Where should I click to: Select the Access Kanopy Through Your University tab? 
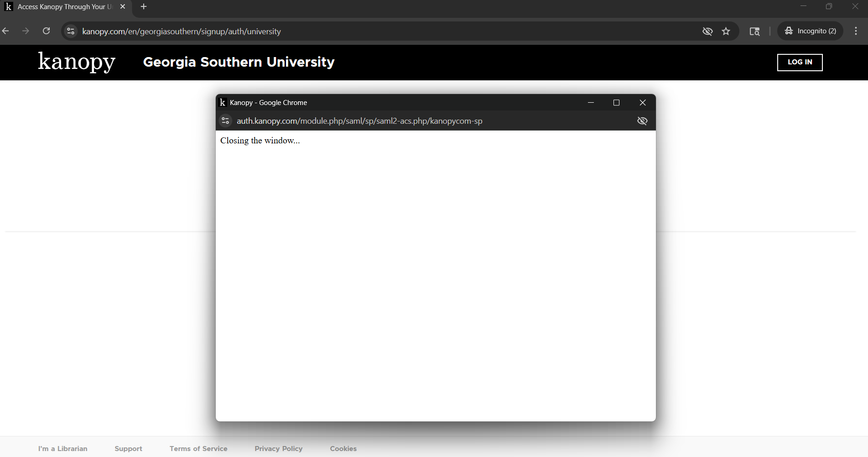click(64, 7)
